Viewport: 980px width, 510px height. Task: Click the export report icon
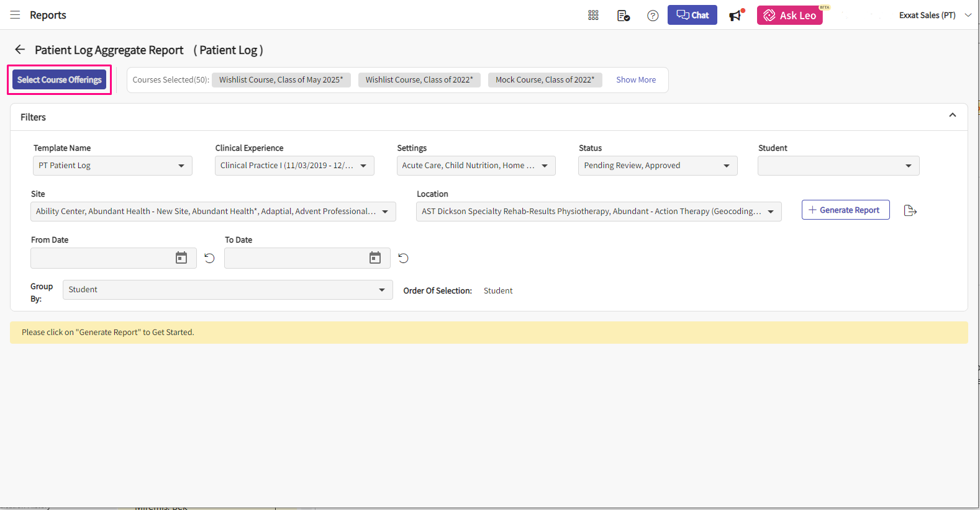tap(910, 210)
